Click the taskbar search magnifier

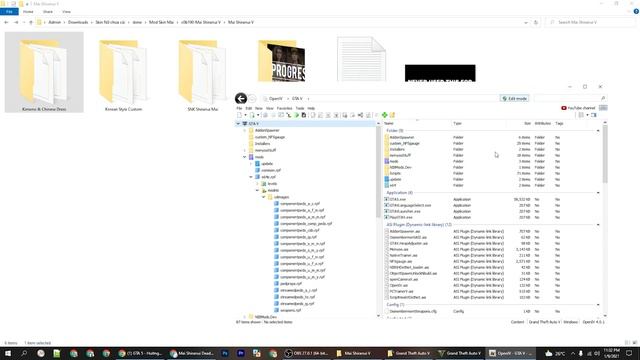coord(24,353)
